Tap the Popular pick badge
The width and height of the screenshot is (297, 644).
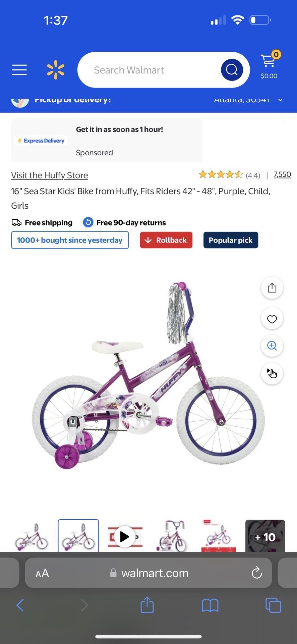[231, 240]
